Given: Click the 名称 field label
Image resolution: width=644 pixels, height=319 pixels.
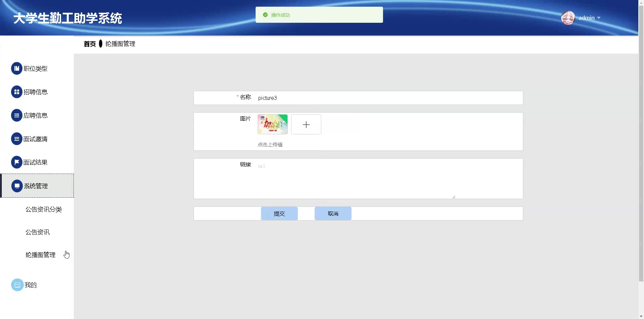Looking at the screenshot, I should (246, 97).
